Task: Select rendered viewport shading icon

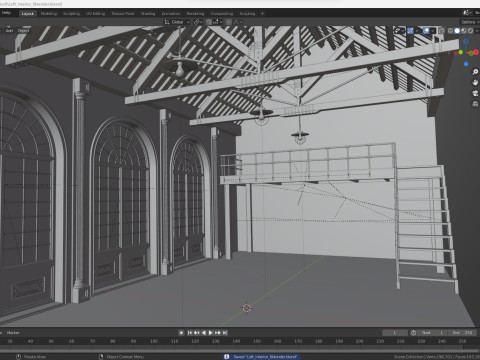Action: [470, 31]
